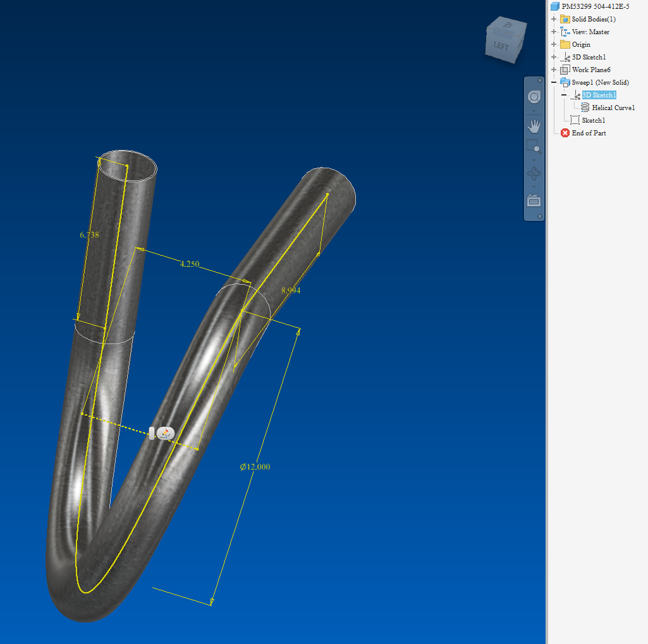Click the Look At view tool icon

pyautogui.click(x=534, y=201)
